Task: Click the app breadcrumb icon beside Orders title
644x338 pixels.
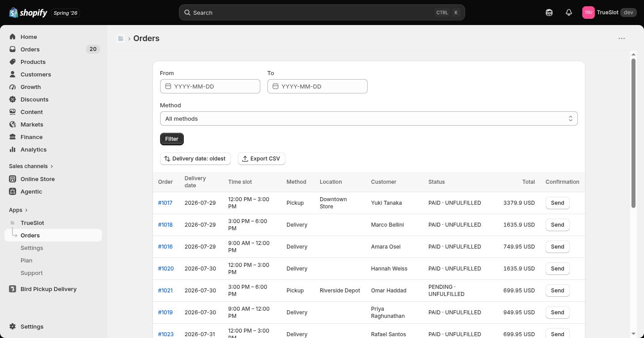Action: pyautogui.click(x=121, y=38)
